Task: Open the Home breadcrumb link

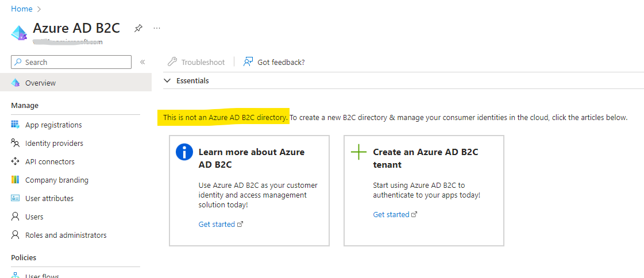Action: (21, 9)
